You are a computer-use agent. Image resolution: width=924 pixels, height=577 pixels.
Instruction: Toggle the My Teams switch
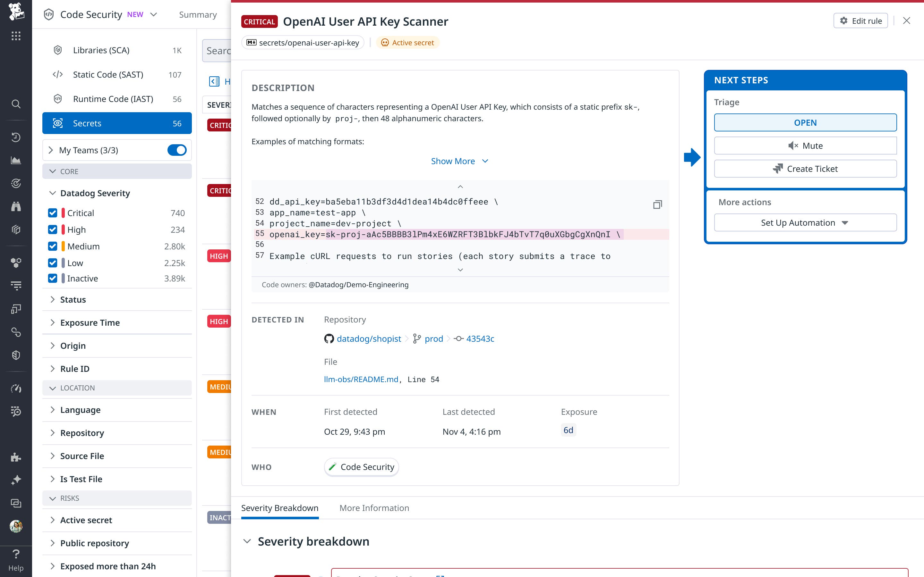177,150
